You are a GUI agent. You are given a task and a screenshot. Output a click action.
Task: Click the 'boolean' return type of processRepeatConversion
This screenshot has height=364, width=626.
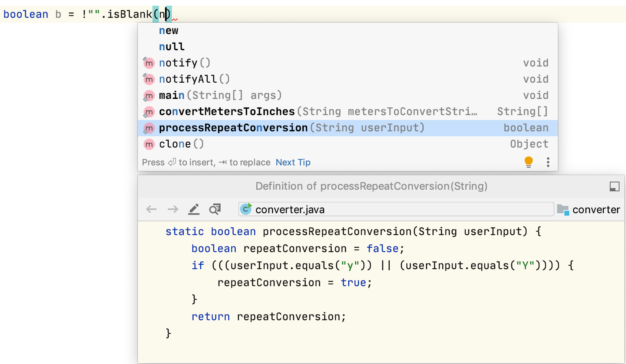click(x=526, y=128)
